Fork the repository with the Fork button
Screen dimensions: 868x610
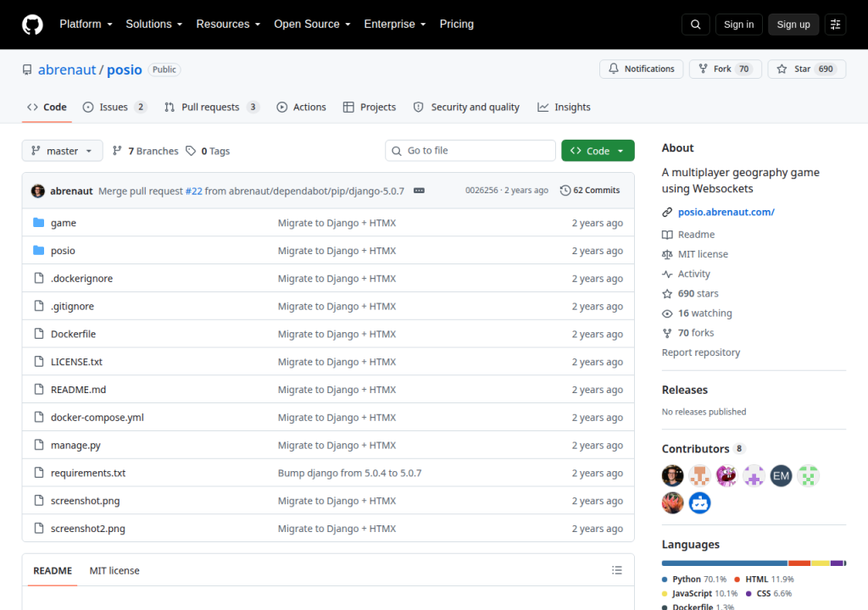[726, 69]
